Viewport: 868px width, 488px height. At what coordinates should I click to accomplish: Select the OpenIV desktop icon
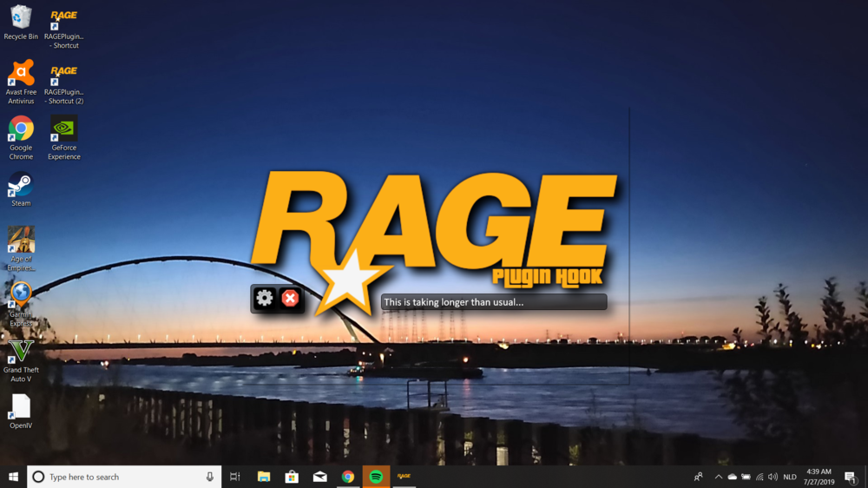pos(21,412)
